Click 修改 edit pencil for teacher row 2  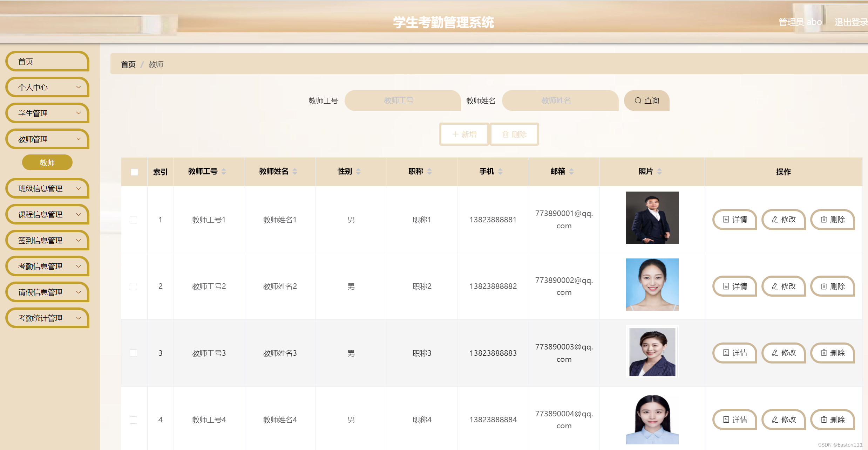784,286
